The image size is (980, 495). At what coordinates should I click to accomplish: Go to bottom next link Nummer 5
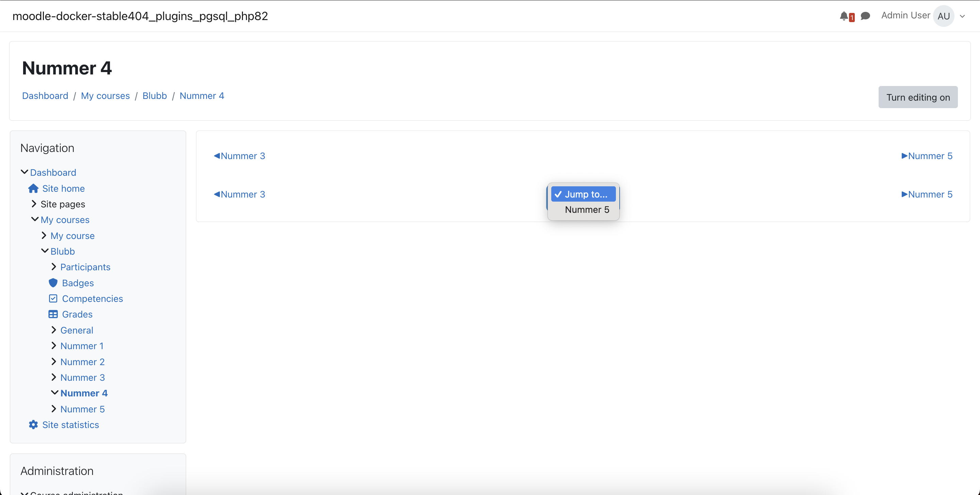tap(927, 194)
